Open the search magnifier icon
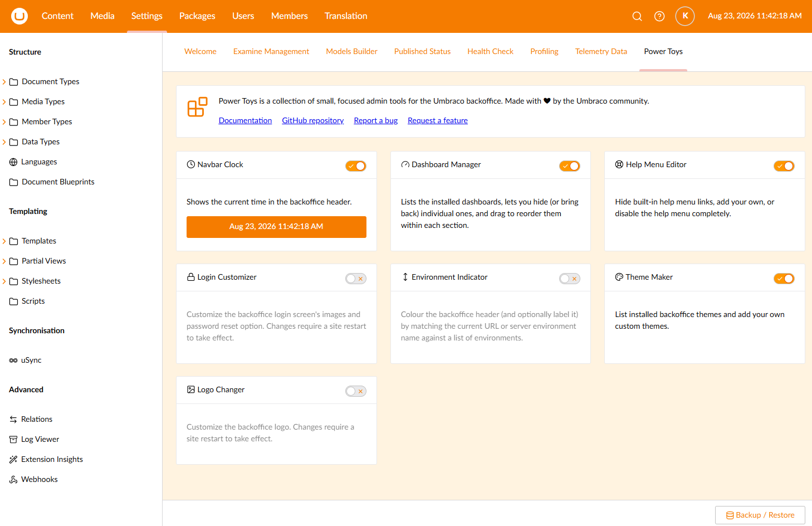The image size is (812, 526). tap(637, 16)
